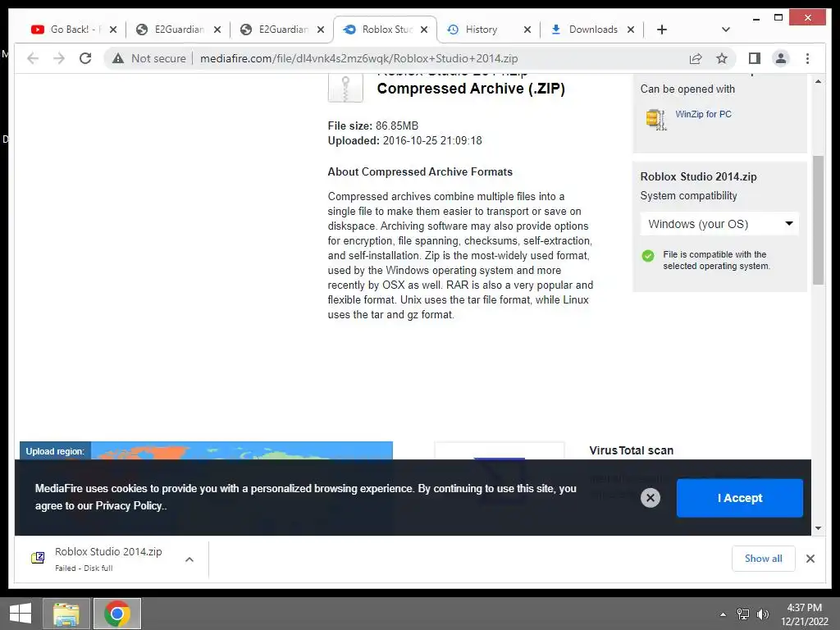Close the Go Back! YouTube tab
The height and width of the screenshot is (630, 840).
point(113,30)
